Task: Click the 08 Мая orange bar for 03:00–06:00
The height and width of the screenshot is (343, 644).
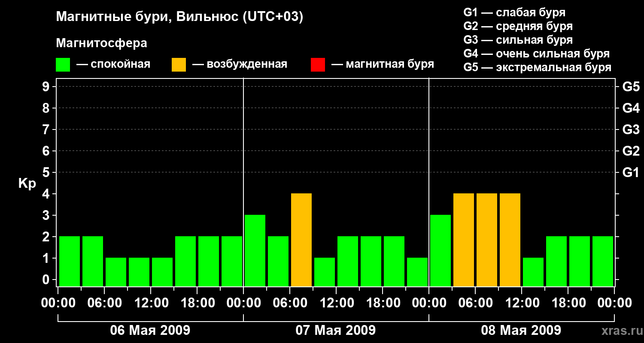Action: [x=464, y=240]
